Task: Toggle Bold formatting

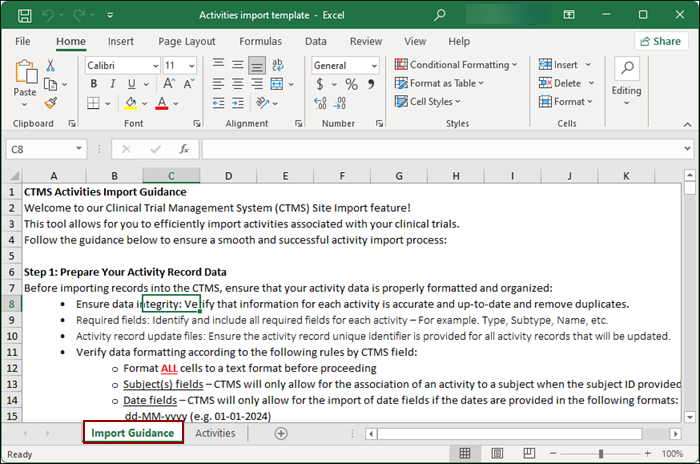Action: (x=93, y=84)
